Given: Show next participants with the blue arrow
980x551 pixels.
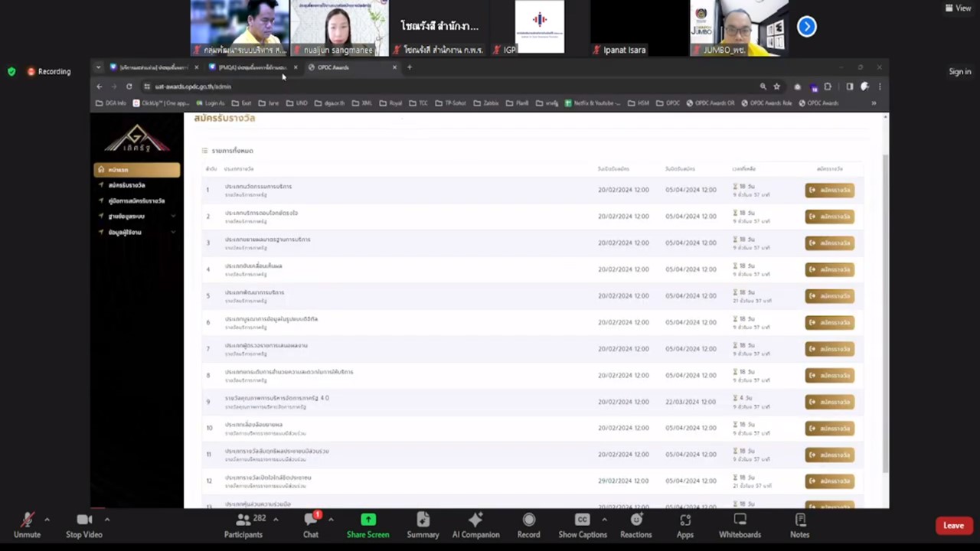Looking at the screenshot, I should [x=806, y=27].
